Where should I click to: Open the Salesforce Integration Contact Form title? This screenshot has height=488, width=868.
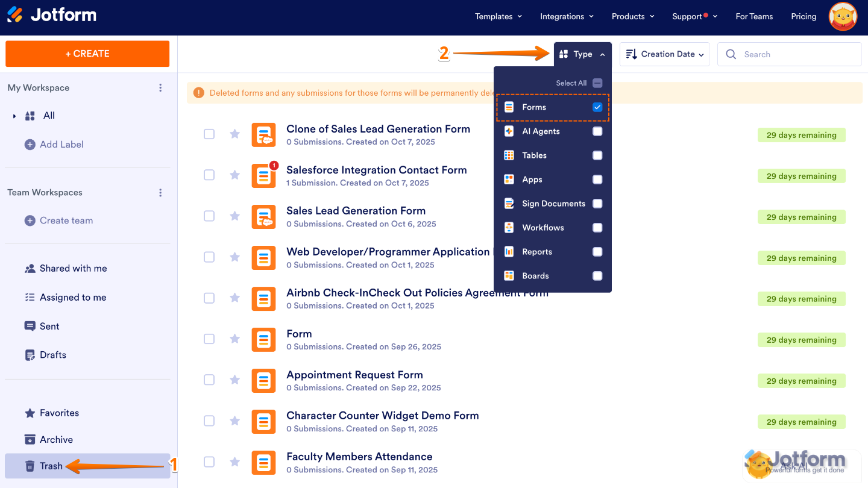(377, 170)
